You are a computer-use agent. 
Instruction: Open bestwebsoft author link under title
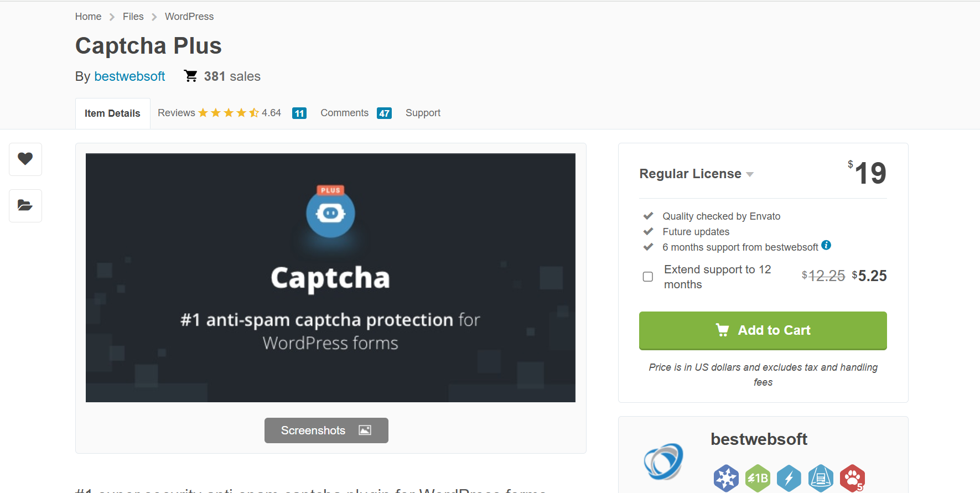(x=129, y=76)
